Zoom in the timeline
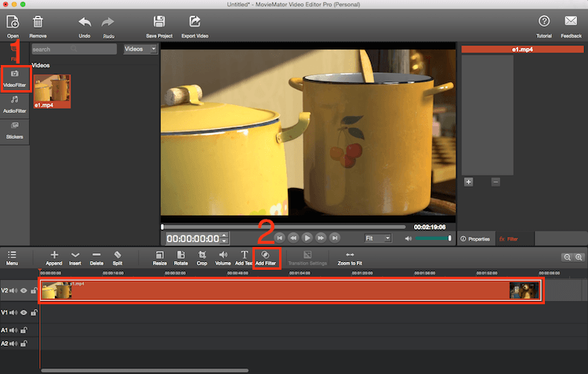Viewport: 588px width, 374px height. 579,257
